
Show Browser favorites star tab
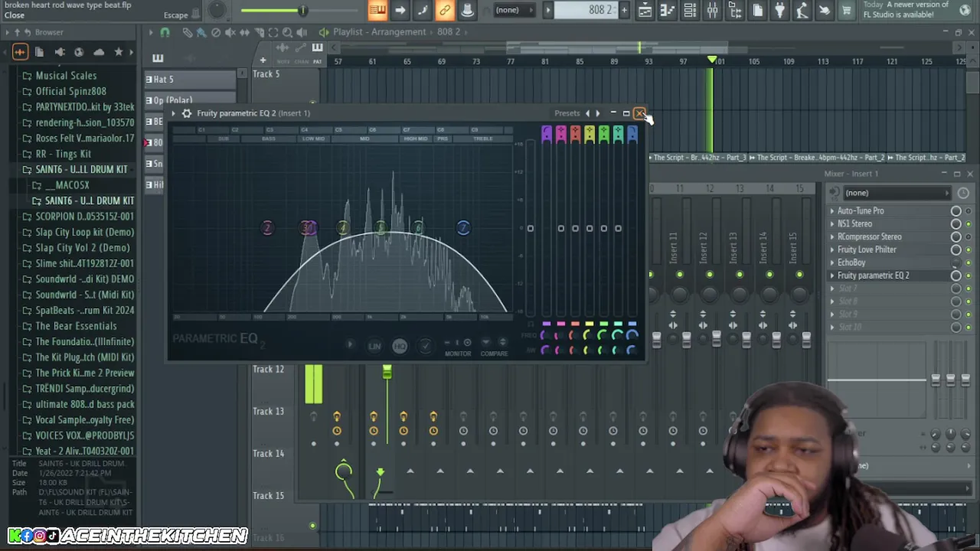(119, 52)
